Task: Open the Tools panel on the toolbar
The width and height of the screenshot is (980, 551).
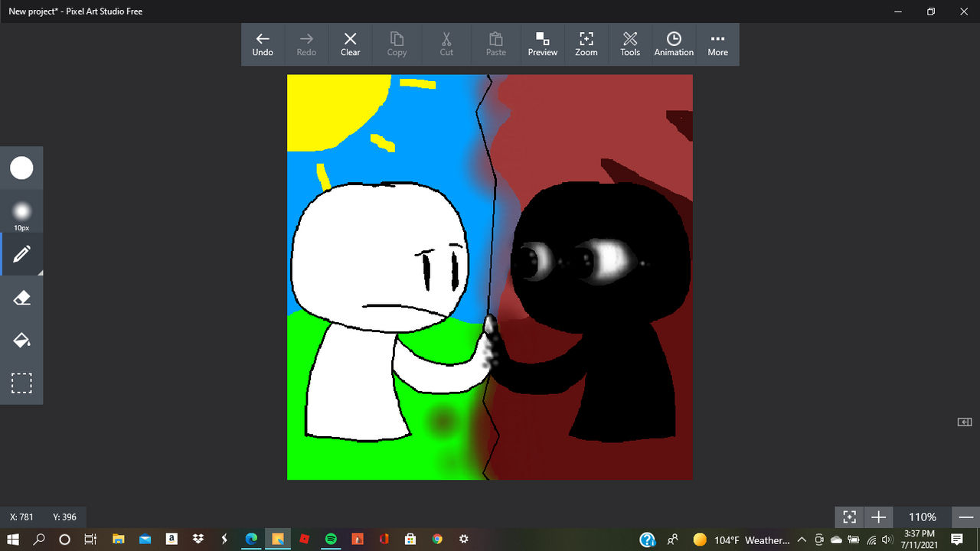Action: coord(629,44)
